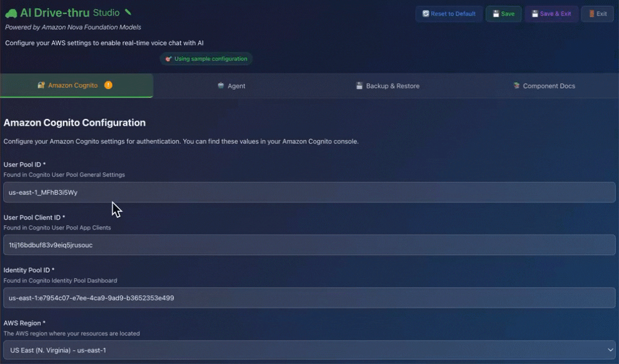
Task: Click the door icon inside the Exit button
Action: (x=591, y=14)
